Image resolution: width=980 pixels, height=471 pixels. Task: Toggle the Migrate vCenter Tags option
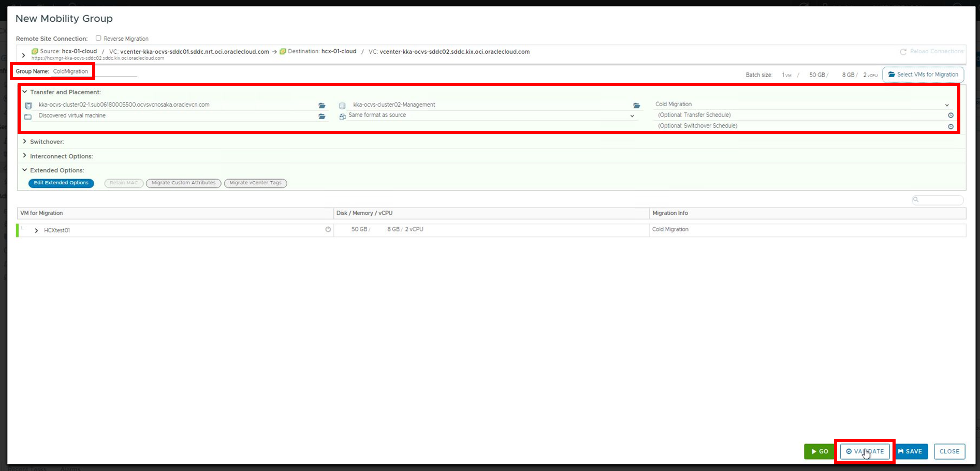coord(255,183)
